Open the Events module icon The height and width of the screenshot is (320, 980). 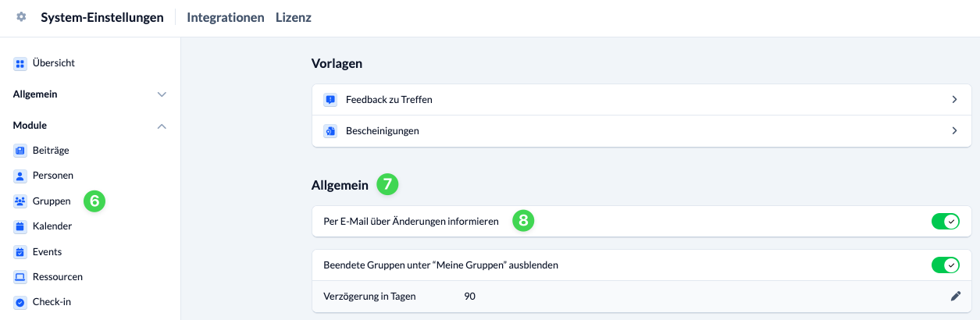pos(20,252)
